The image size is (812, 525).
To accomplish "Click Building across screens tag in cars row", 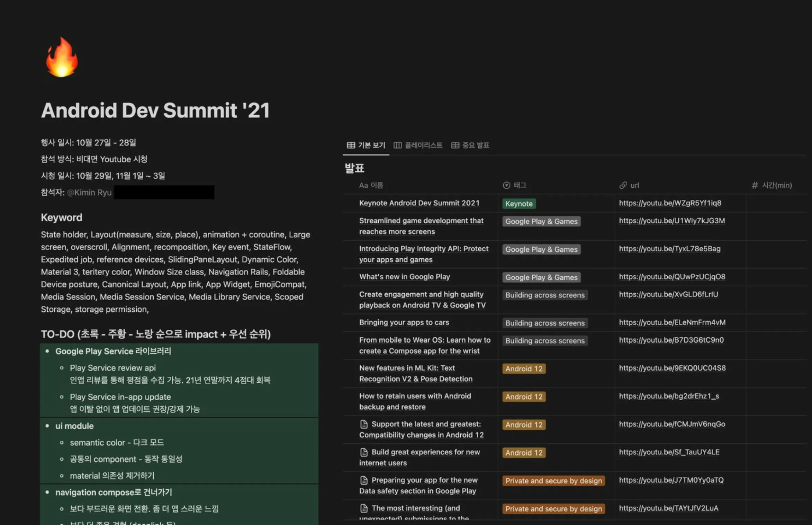I will pyautogui.click(x=545, y=323).
